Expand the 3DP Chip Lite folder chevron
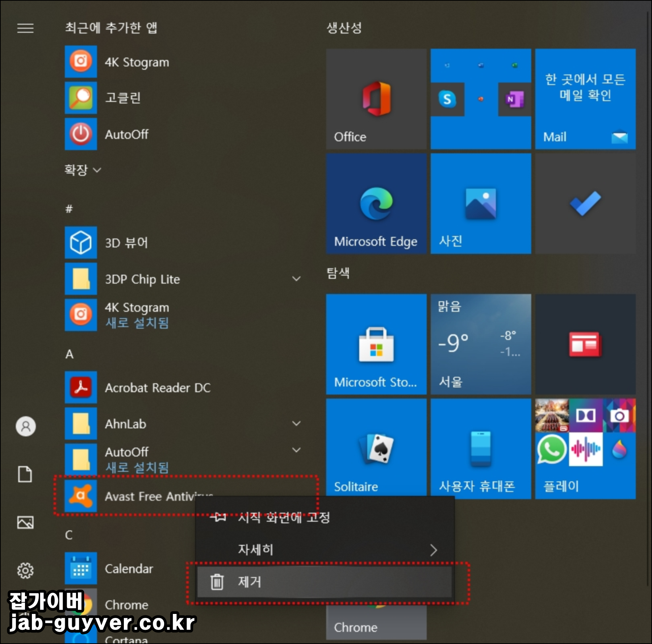 pos(296,279)
